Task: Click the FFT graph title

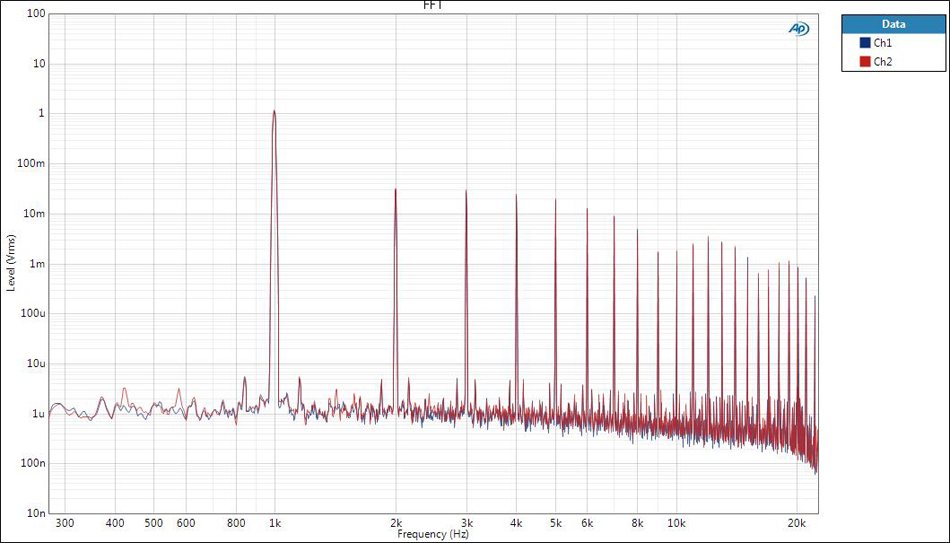Action: pyautogui.click(x=433, y=5)
